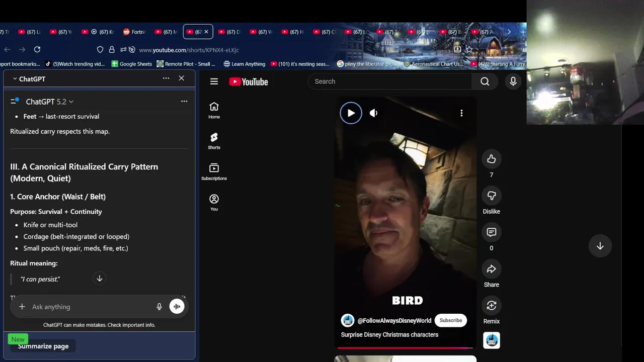Dislike this Short
The height and width of the screenshot is (362, 644).
click(492, 196)
